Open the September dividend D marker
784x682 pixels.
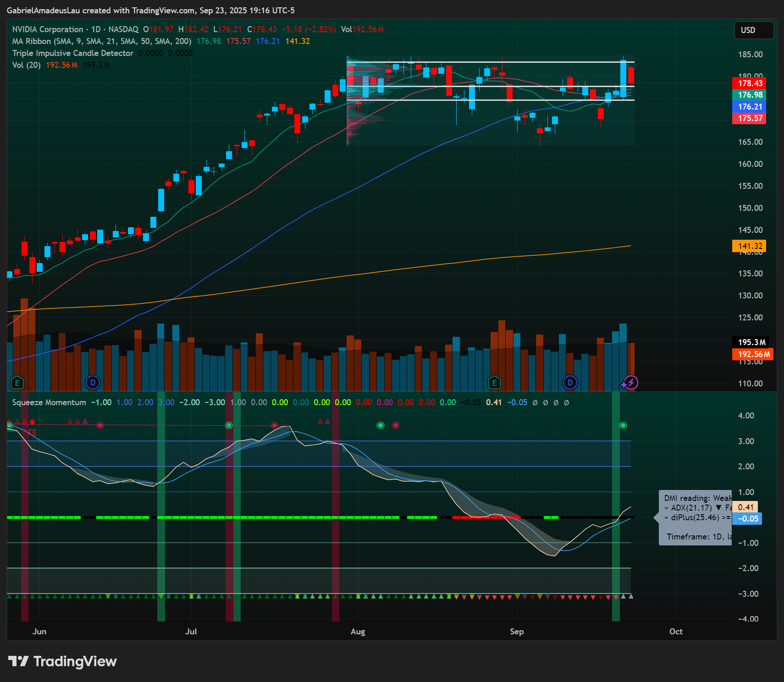[570, 382]
